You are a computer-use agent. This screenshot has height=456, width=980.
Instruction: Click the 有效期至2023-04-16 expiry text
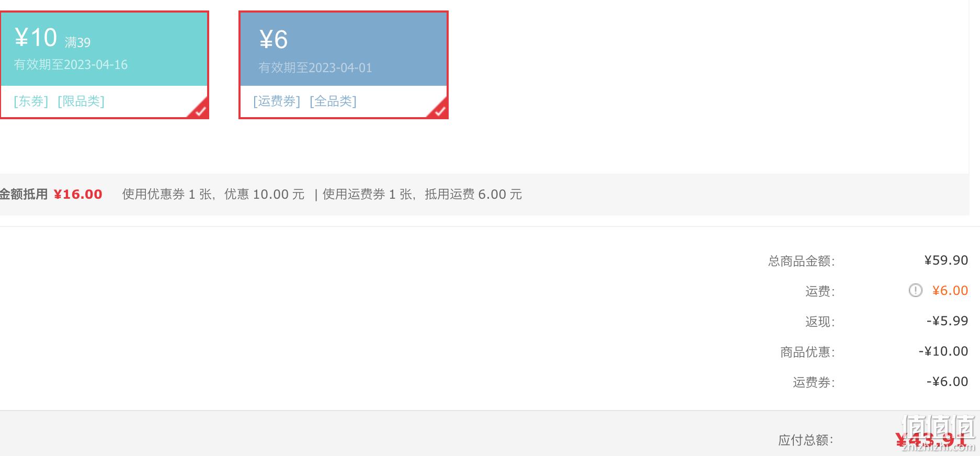[x=71, y=65]
